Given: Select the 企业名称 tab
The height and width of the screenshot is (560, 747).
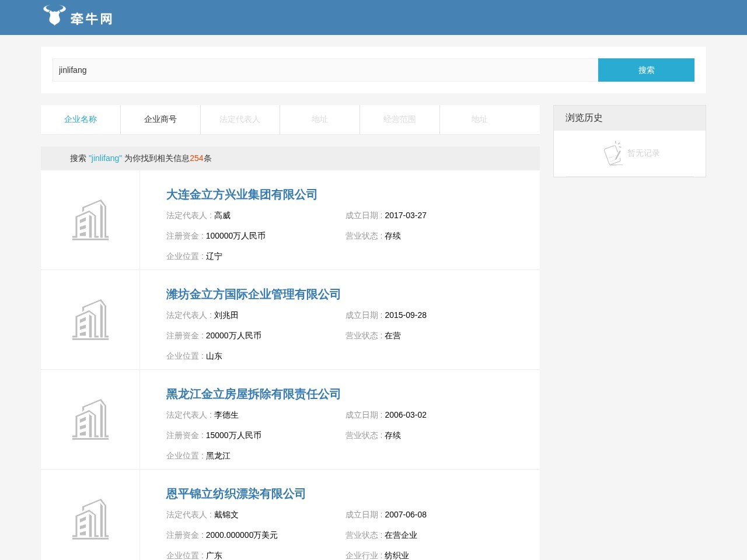Looking at the screenshot, I should [81, 120].
